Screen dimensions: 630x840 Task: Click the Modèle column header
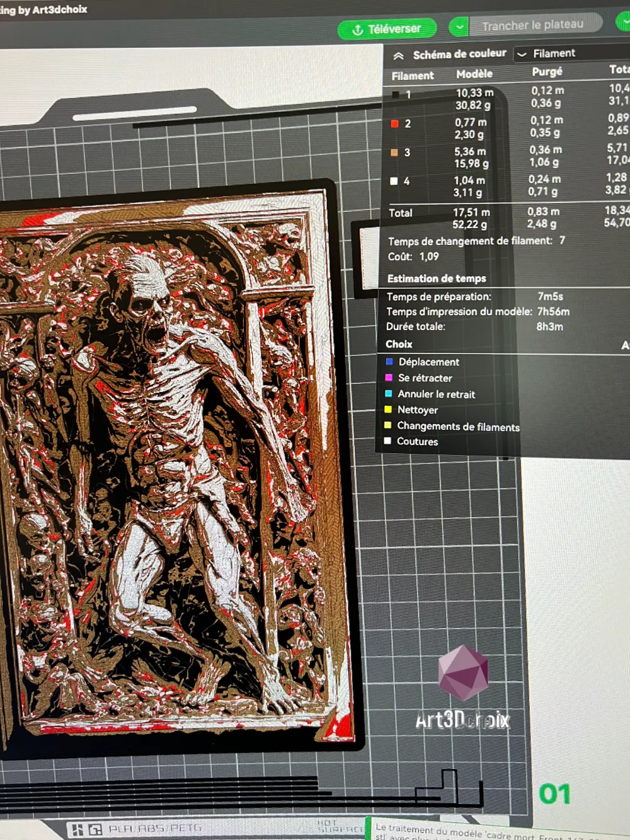474,74
